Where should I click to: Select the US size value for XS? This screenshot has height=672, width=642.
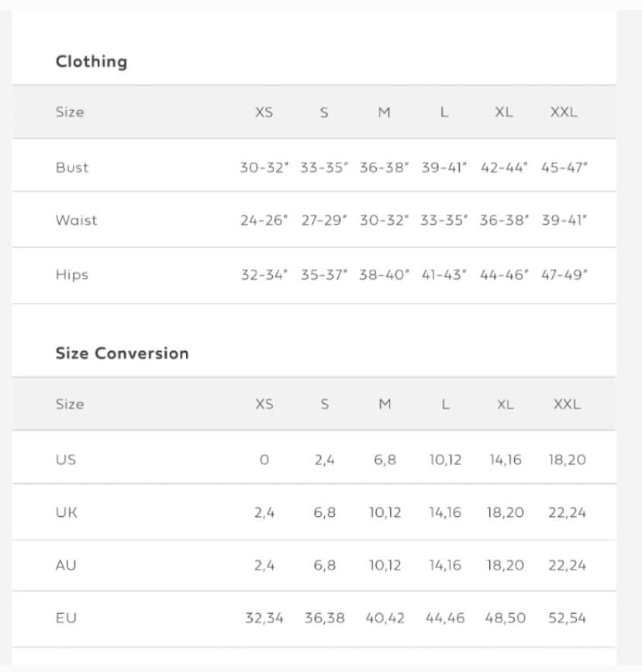point(264,460)
